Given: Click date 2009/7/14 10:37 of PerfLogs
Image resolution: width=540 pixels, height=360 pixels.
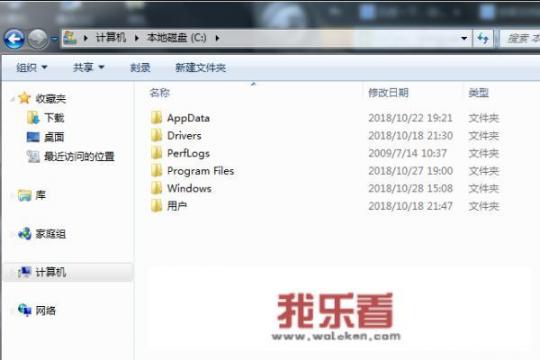Looking at the screenshot, I should [x=408, y=153].
